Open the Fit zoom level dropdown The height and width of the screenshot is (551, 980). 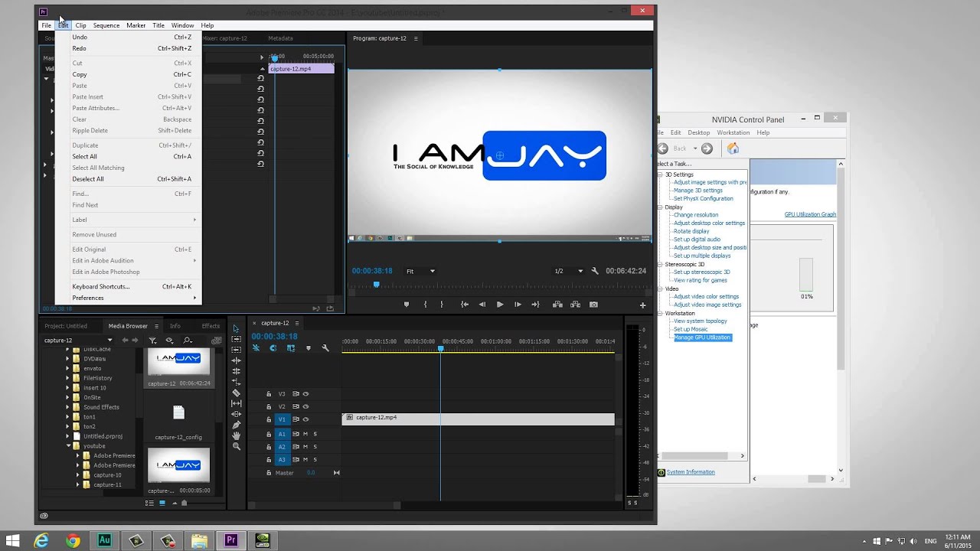tap(420, 271)
